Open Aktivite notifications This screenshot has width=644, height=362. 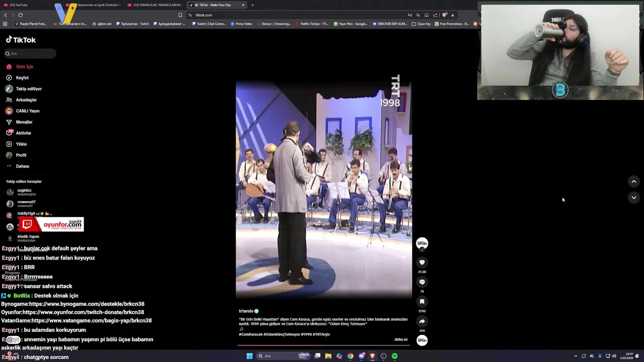coord(18,133)
